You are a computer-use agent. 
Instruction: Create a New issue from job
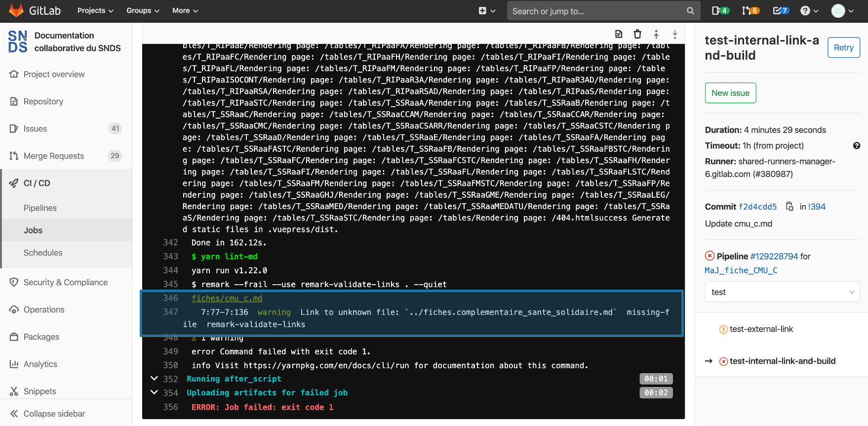click(730, 93)
